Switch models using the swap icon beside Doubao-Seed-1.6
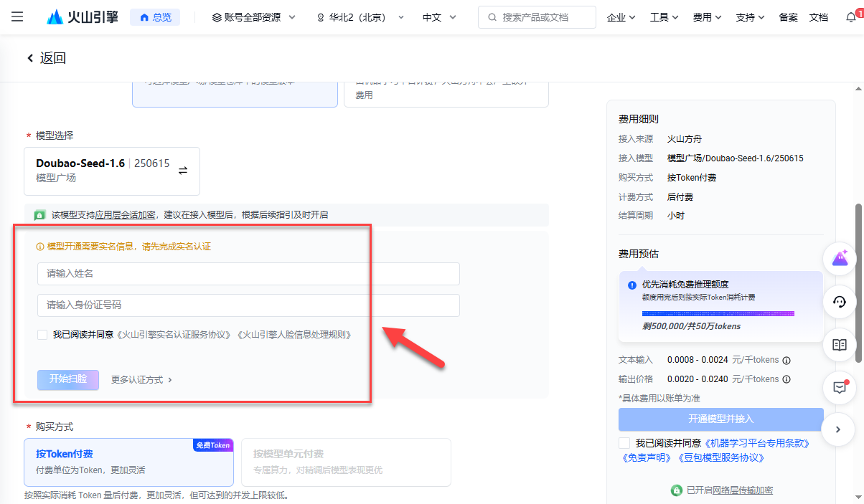The image size is (864, 504). (184, 171)
